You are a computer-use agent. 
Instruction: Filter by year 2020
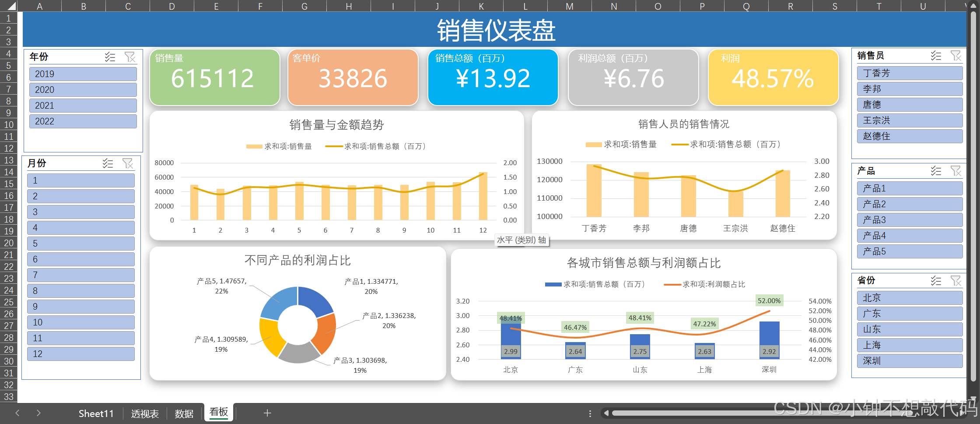pyautogui.click(x=83, y=90)
